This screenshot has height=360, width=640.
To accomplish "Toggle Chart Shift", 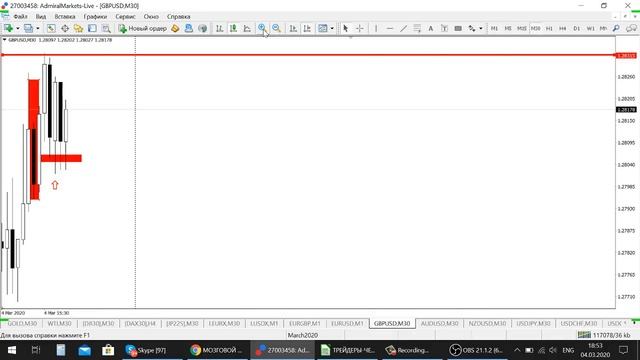I will click(x=307, y=28).
